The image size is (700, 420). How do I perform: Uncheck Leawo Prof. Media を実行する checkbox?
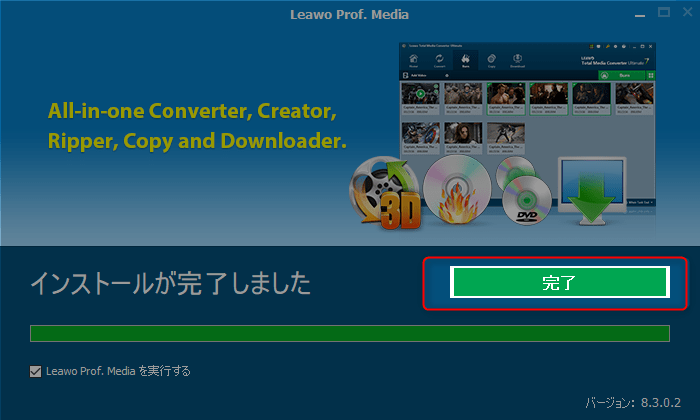36,371
